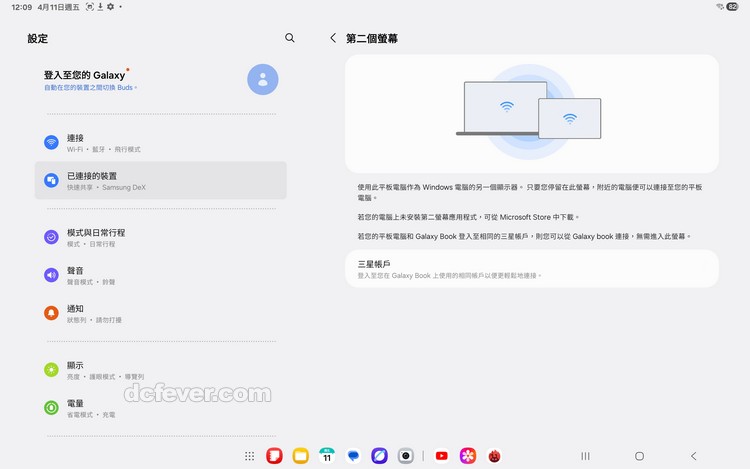
Task: Tap recent apps navigation button
Action: tap(585, 456)
